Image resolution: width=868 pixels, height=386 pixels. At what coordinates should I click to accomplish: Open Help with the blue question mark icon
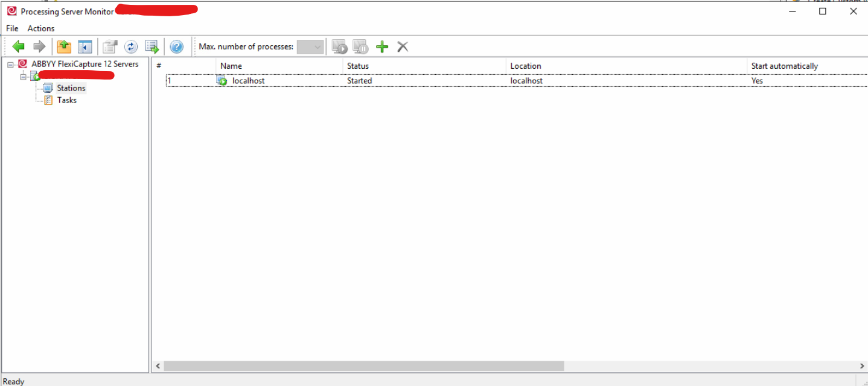pos(176,46)
